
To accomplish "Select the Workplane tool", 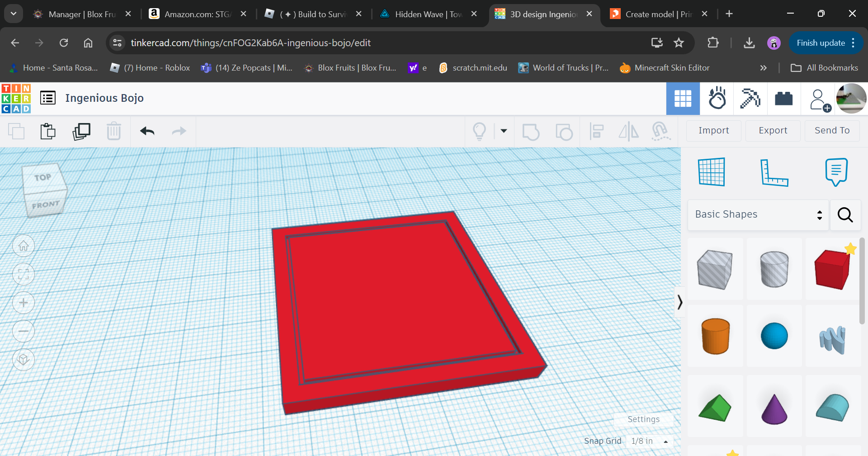I will click(x=712, y=172).
